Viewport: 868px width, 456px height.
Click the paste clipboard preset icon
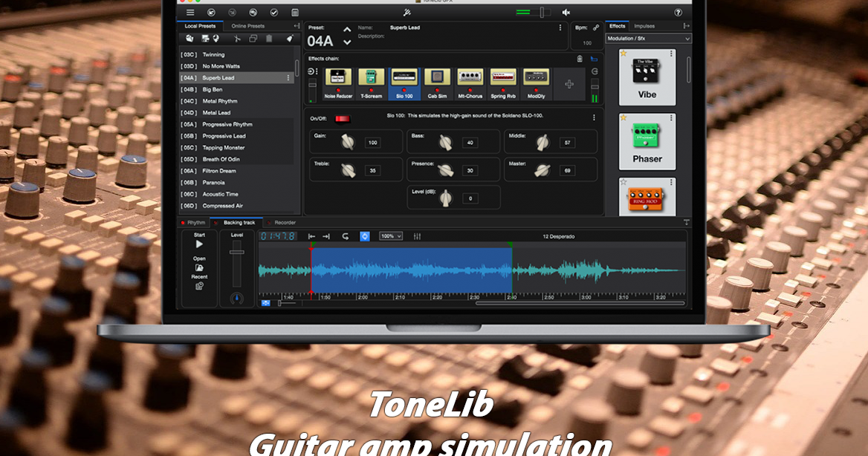[x=269, y=38]
